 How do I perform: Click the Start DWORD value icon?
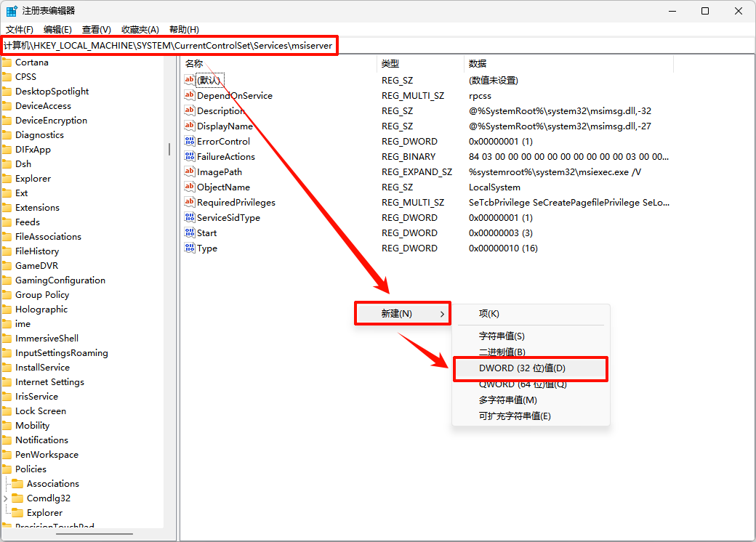[190, 233]
